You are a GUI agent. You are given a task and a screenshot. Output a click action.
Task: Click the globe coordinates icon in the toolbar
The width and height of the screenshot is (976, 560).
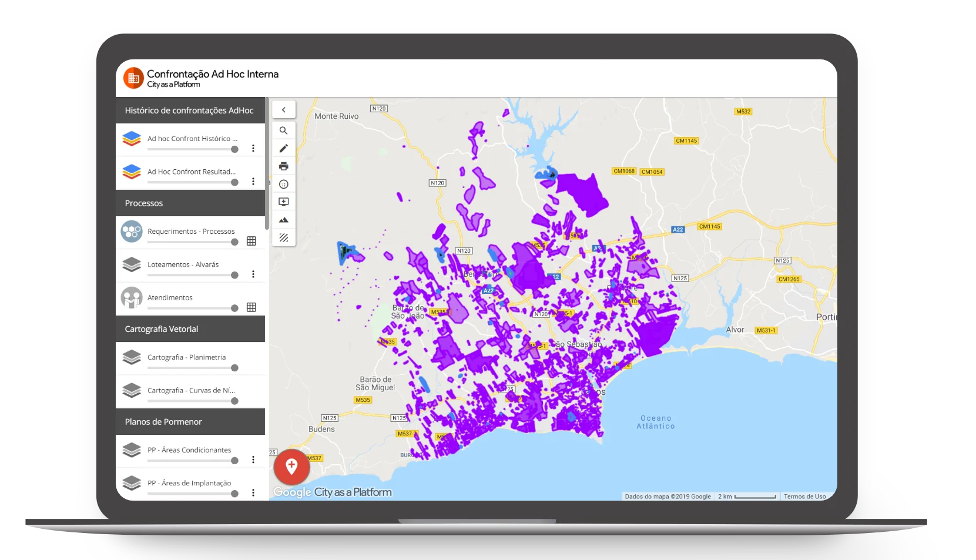click(x=284, y=184)
